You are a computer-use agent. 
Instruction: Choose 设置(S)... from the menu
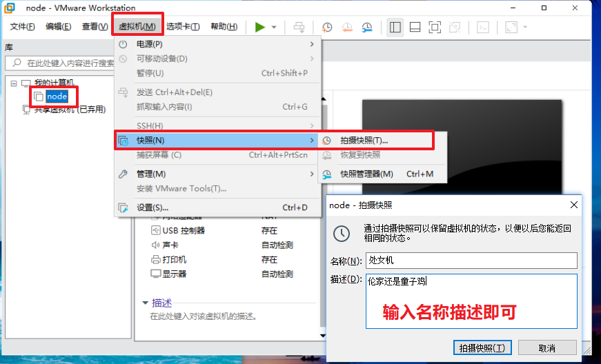(217, 208)
